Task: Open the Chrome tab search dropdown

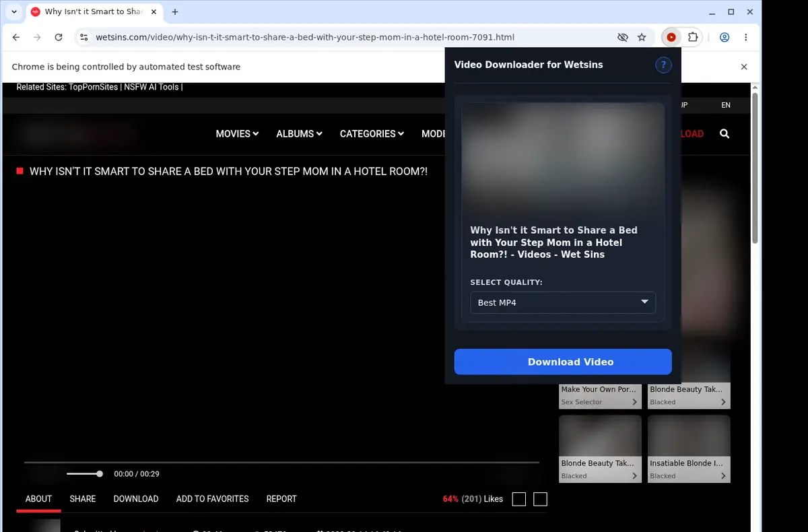Action: [x=14, y=12]
